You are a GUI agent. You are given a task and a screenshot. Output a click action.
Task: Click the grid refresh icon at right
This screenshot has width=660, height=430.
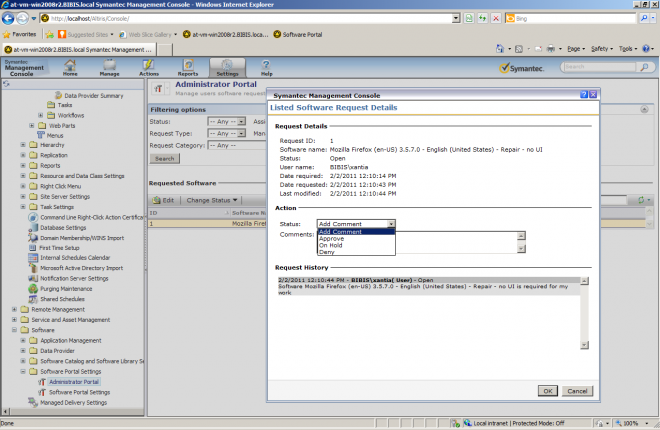(641, 200)
